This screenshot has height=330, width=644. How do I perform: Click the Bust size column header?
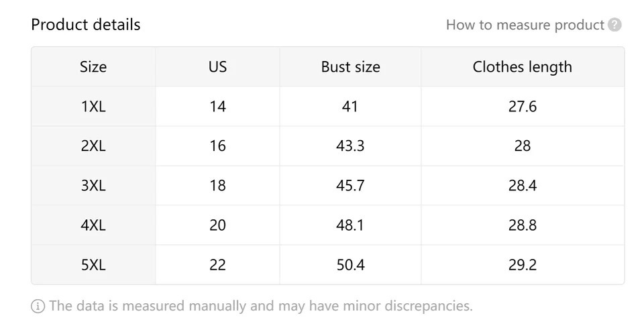pyautogui.click(x=350, y=67)
